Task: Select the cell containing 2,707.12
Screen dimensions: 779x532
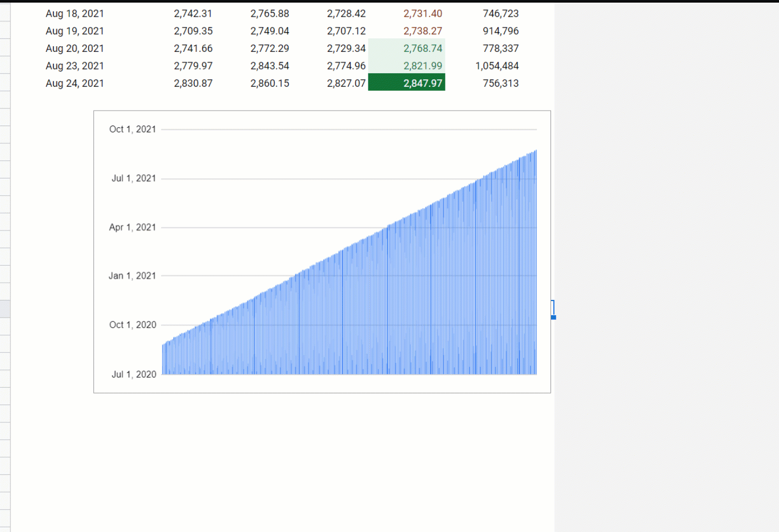Action: point(346,31)
